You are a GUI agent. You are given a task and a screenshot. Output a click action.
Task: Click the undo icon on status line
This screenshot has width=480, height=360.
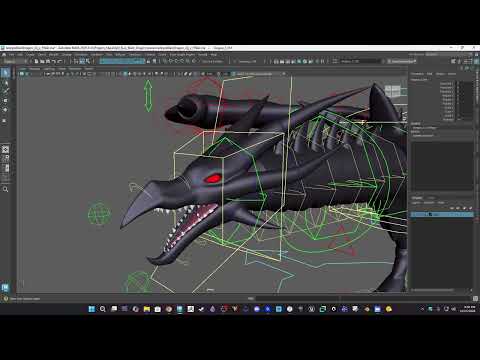click(54, 61)
